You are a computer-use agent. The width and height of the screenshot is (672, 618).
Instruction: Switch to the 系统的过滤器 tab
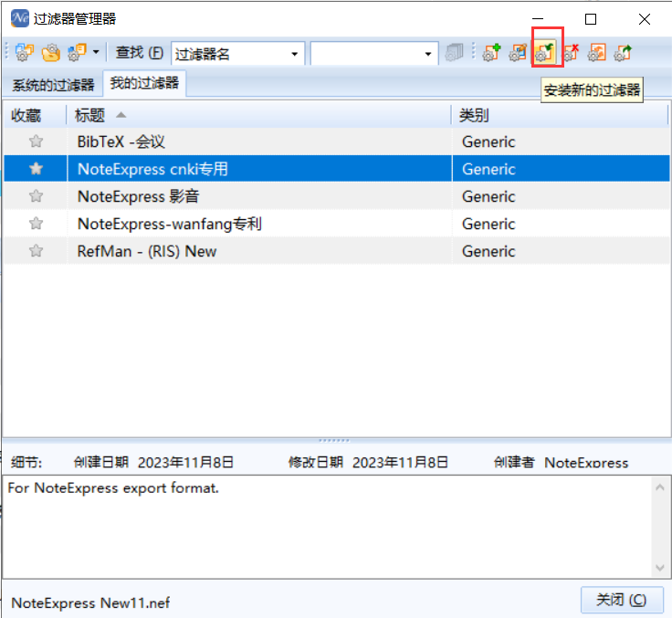coord(53,85)
